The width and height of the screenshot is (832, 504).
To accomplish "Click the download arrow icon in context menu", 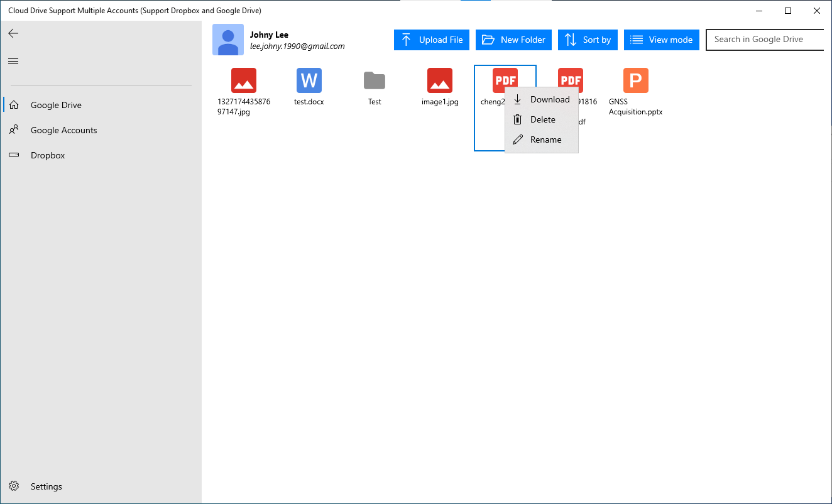I will click(518, 99).
